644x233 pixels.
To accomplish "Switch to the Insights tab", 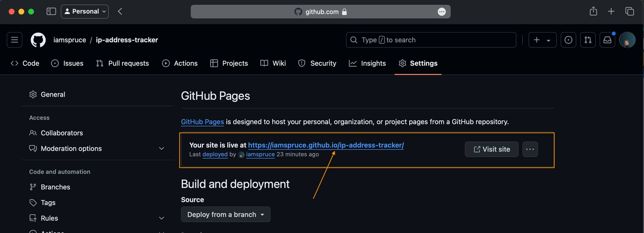I will (x=367, y=63).
